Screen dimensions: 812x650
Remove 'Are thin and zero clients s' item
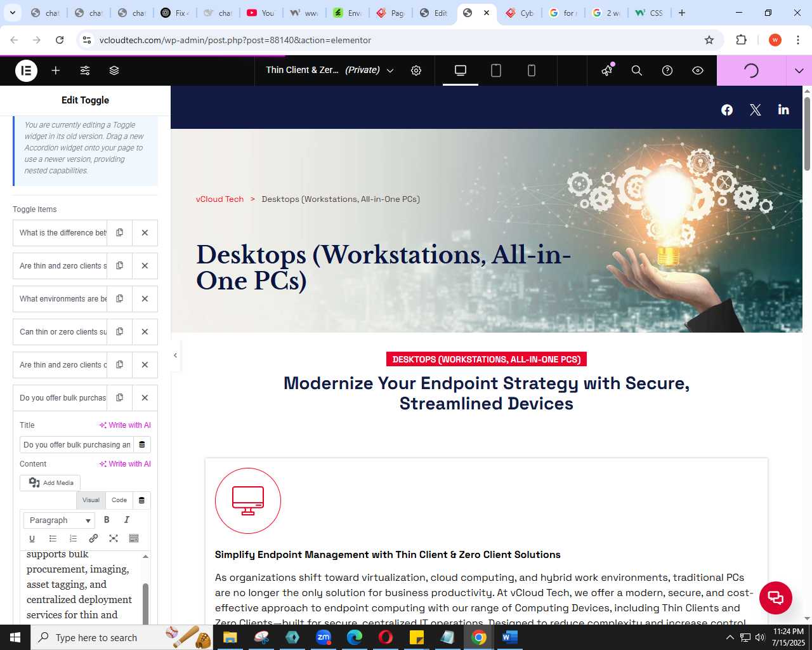coord(145,266)
